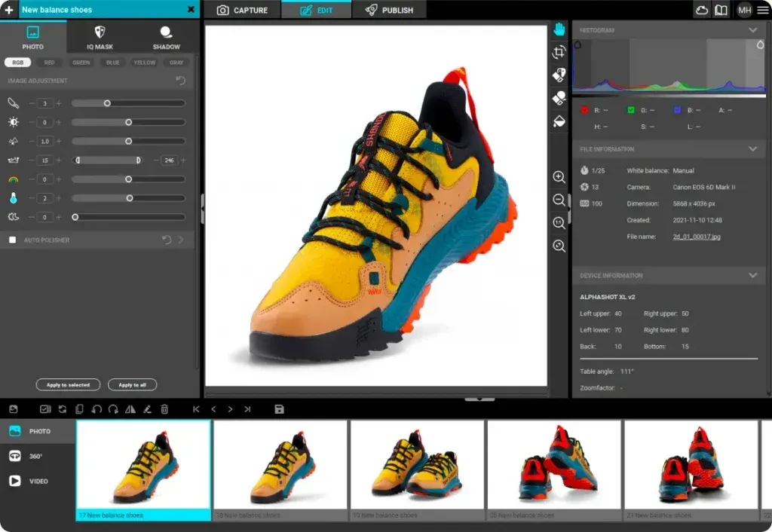Image resolution: width=772 pixels, height=532 pixels.
Task: Collapse the Histogram panel
Action: click(x=752, y=30)
